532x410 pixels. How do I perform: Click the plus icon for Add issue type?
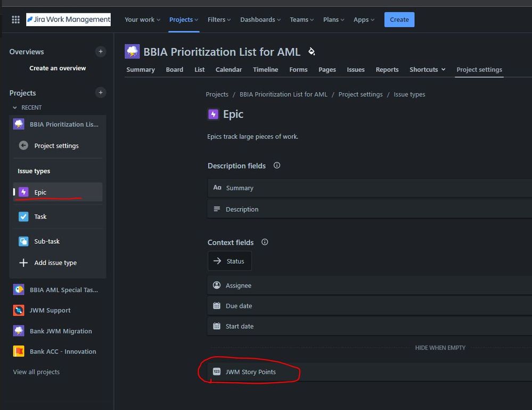tap(23, 263)
